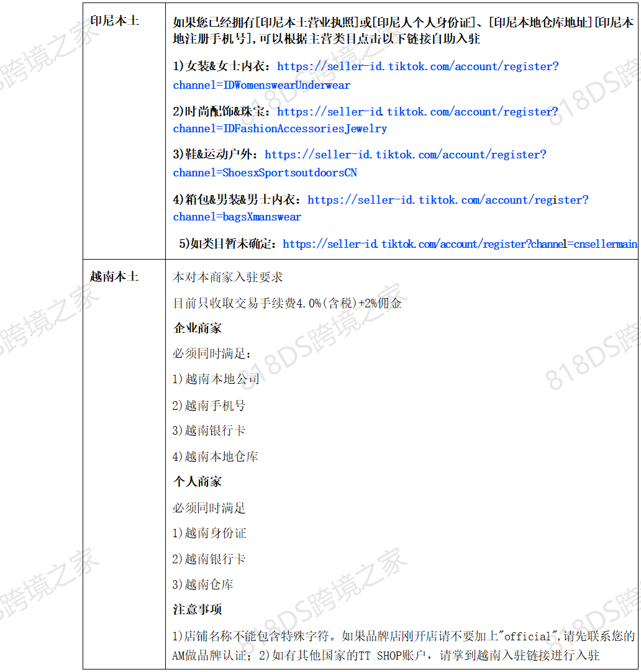Click the 3)越南仓库 list item
Screen dimensions: 641x672
tap(202, 584)
